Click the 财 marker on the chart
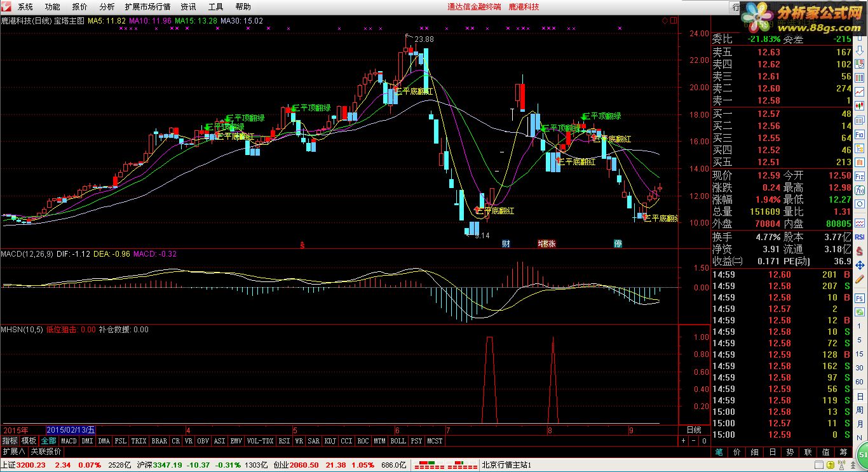 (506, 243)
